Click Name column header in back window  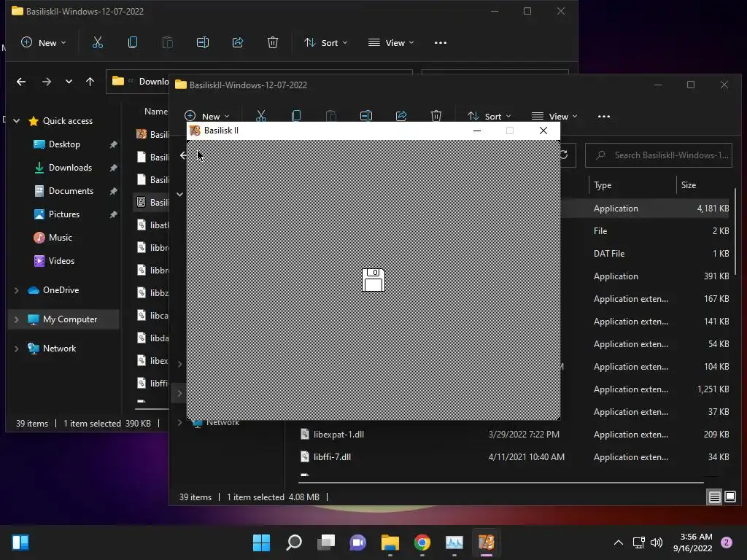(x=156, y=112)
